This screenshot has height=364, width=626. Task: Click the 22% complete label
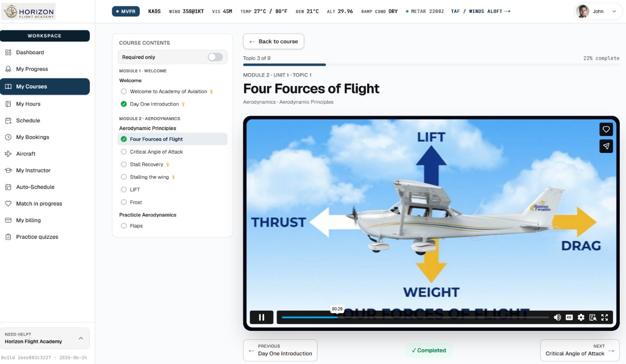pos(601,58)
